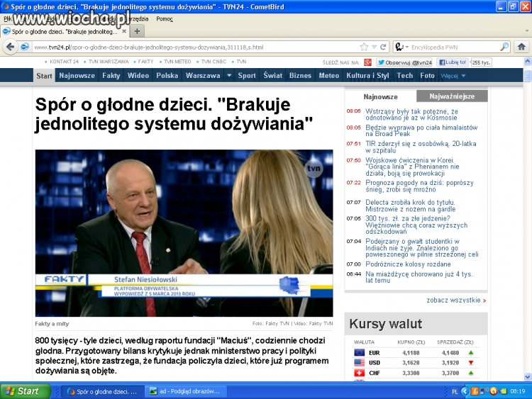
Task: Click the browser Back arrow button
Action: click(x=10, y=47)
